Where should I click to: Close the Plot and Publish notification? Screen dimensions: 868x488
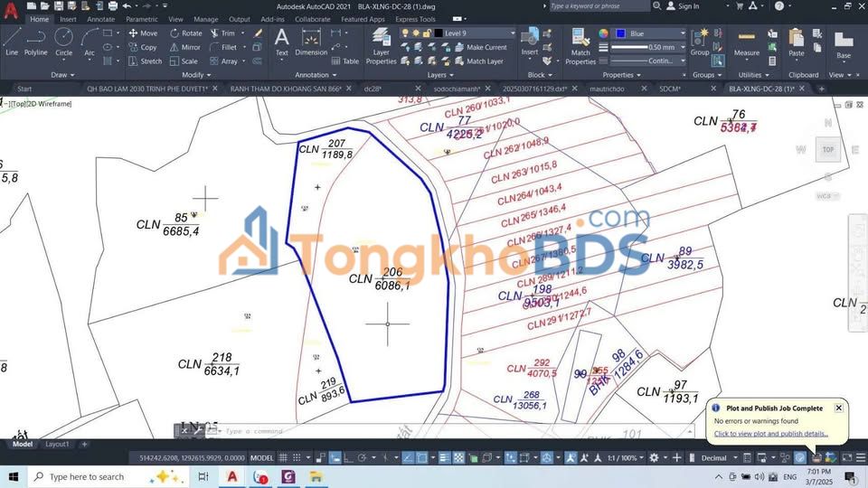[x=839, y=408]
